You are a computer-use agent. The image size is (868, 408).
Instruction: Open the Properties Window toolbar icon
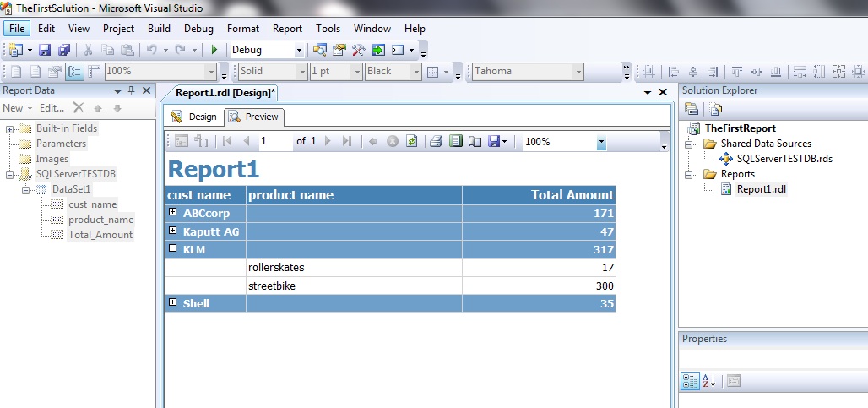(x=339, y=51)
